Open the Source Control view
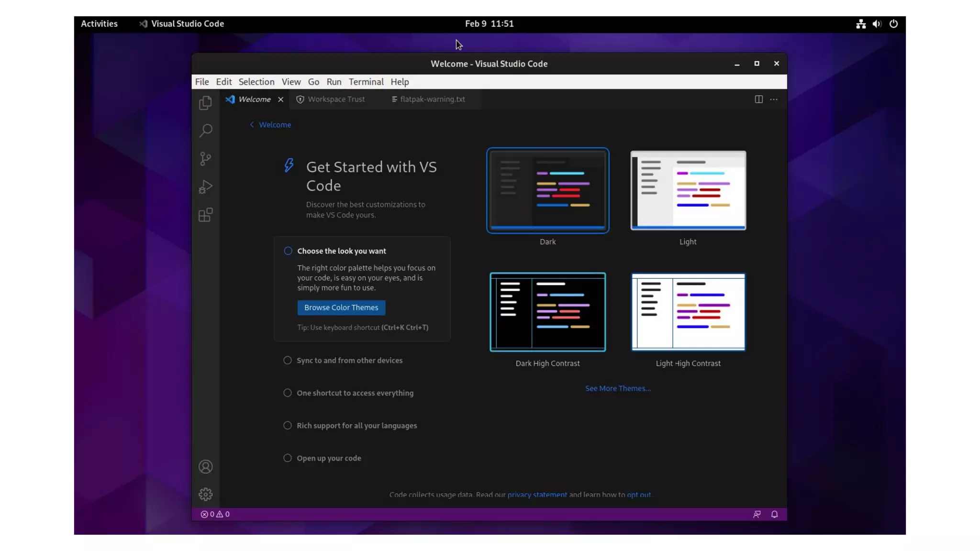 (x=205, y=158)
